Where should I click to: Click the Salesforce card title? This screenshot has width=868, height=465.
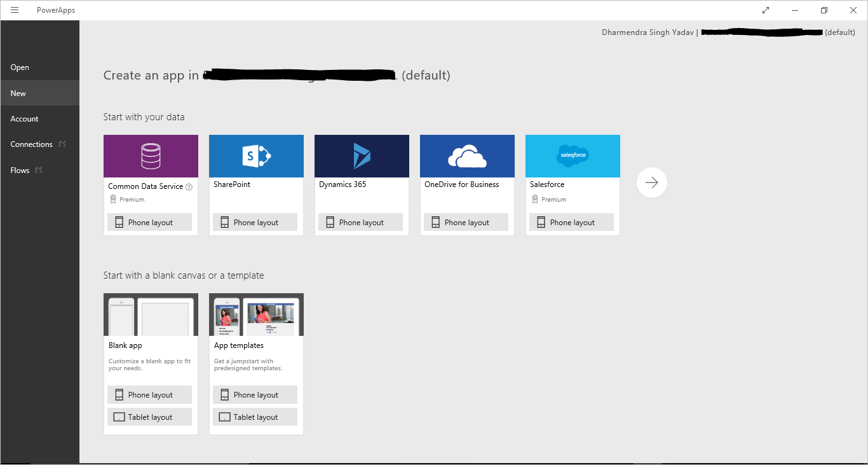(547, 184)
